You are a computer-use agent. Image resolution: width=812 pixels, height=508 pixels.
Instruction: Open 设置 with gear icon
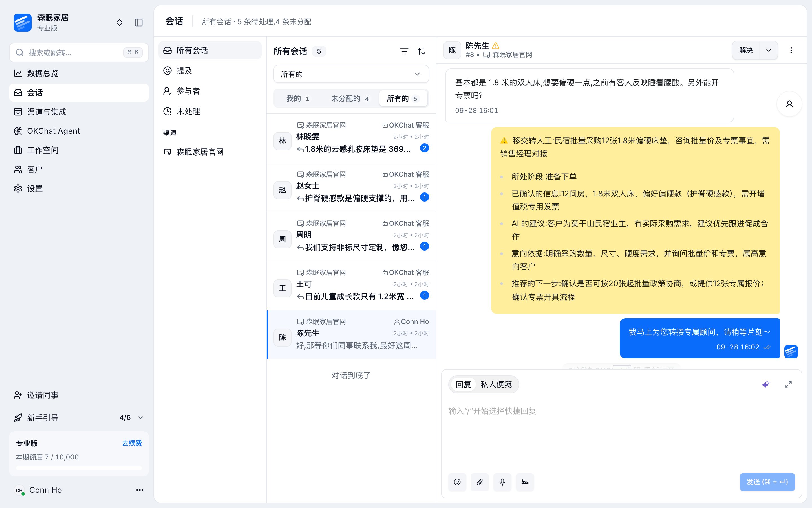tap(79, 189)
